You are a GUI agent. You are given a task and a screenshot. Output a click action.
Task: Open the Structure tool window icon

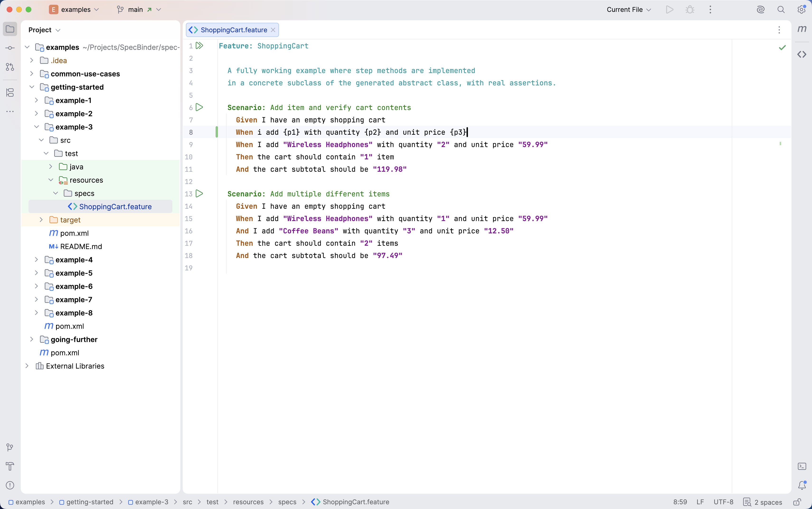point(10,92)
